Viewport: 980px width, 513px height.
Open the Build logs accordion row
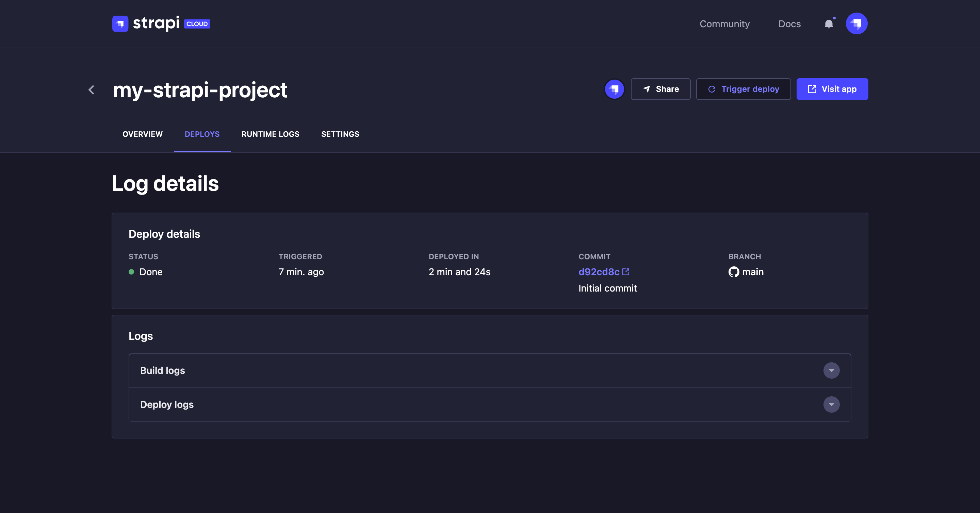[x=457, y=370]
